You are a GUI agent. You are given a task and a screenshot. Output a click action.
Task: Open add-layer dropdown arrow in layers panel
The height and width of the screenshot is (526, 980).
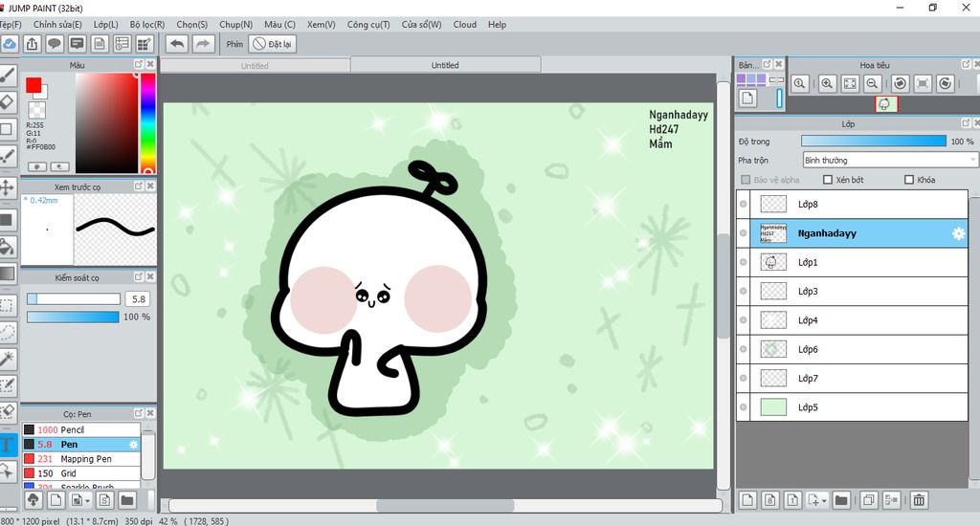(x=824, y=500)
